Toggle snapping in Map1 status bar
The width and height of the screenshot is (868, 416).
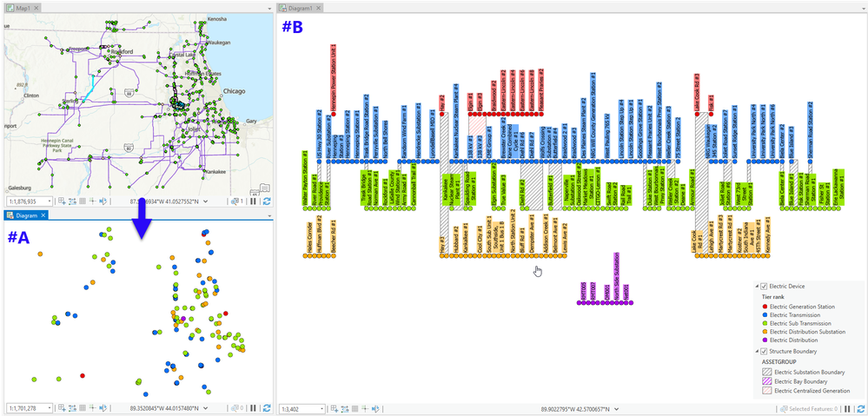point(72,201)
